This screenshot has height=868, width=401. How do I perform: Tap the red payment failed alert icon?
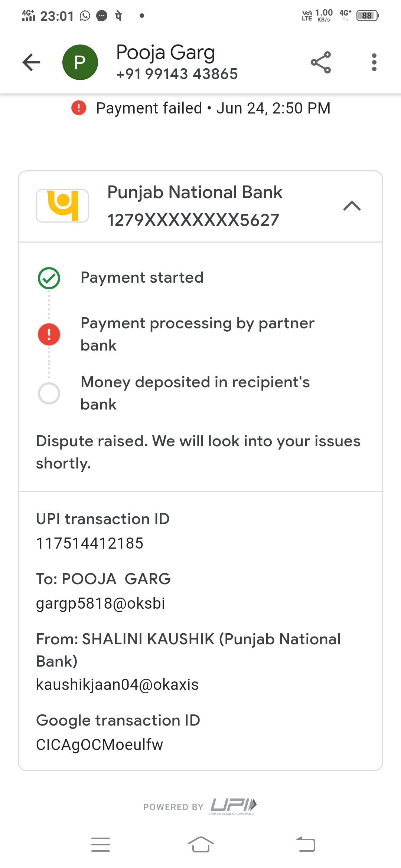pyautogui.click(x=79, y=108)
